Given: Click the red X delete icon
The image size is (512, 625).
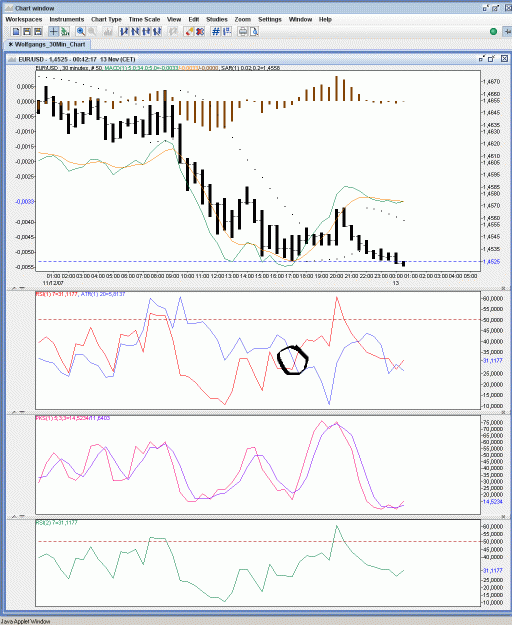Looking at the screenshot, I should click(x=200, y=31).
